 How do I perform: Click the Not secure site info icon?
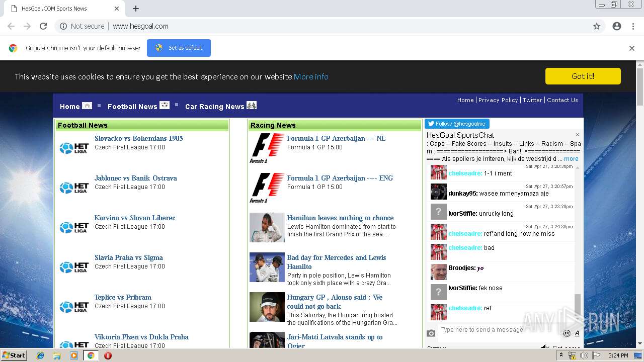click(x=63, y=26)
